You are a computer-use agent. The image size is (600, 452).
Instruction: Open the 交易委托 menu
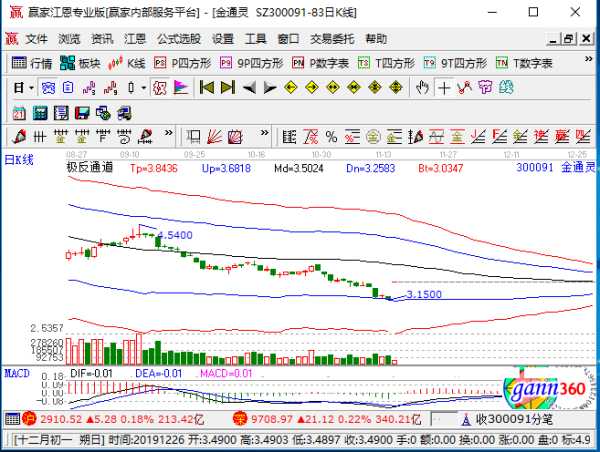(332, 39)
